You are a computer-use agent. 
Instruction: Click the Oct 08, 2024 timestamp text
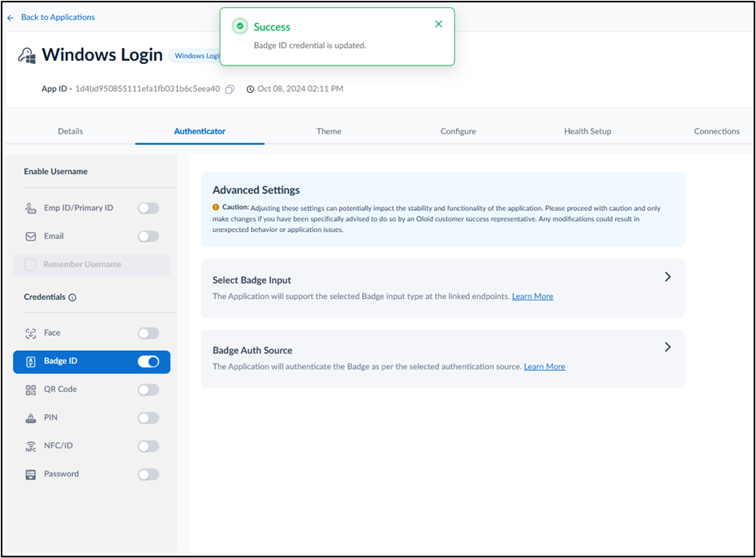point(300,89)
